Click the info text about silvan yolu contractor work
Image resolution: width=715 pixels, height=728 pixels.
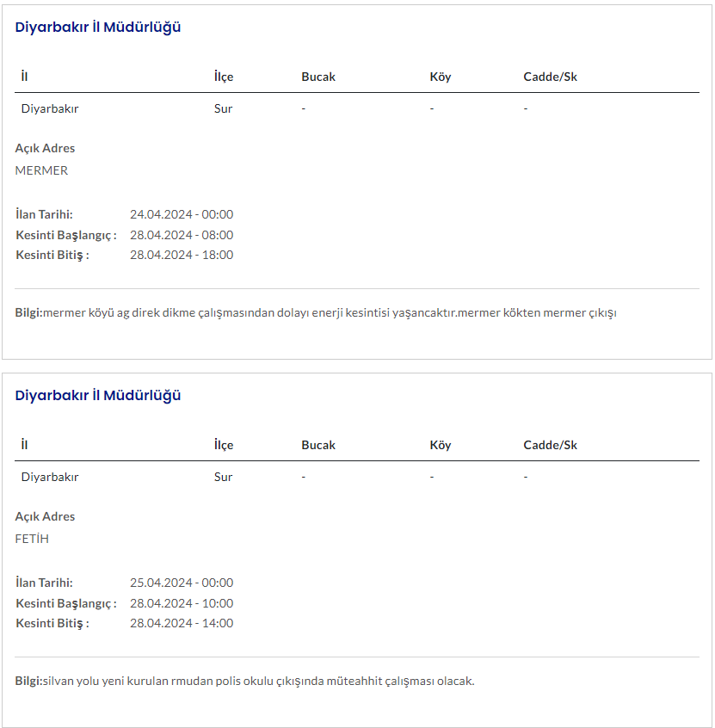point(258,681)
